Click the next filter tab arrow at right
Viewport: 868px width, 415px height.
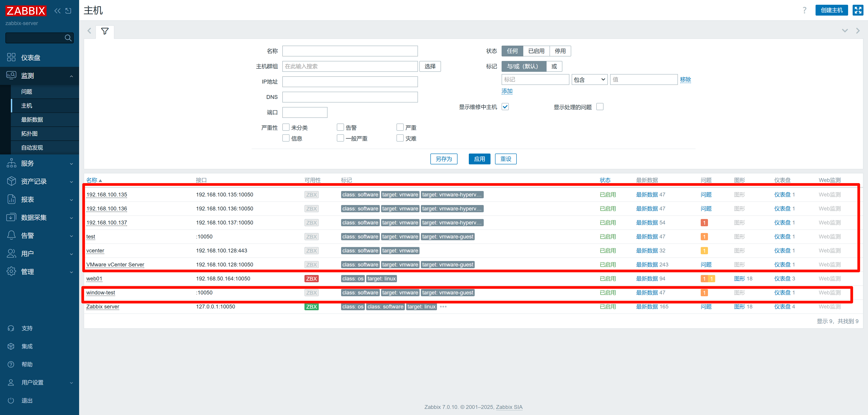pyautogui.click(x=858, y=31)
